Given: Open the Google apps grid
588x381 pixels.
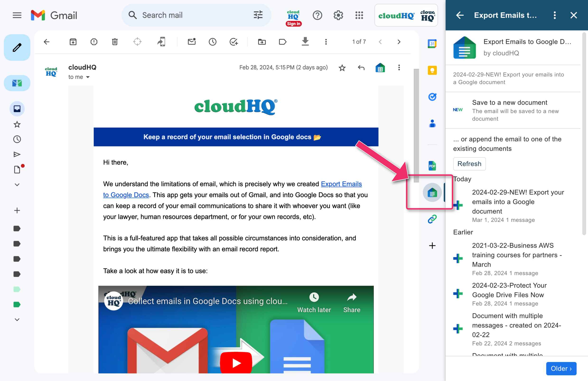Looking at the screenshot, I should click(x=359, y=15).
